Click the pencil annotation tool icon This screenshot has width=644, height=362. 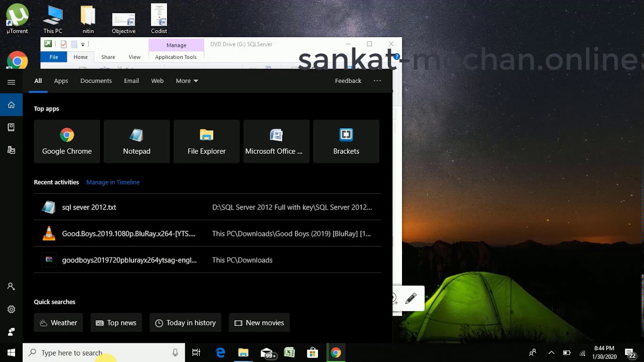tap(411, 299)
